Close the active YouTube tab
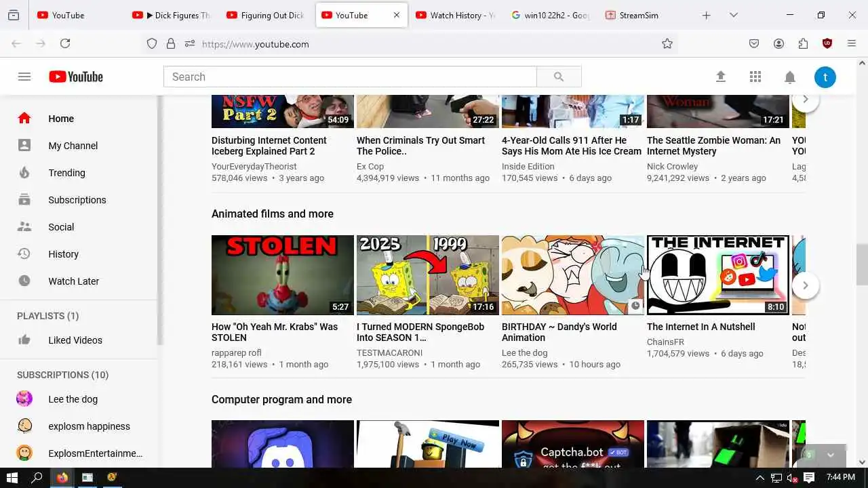The width and height of the screenshot is (868, 488). tap(397, 15)
